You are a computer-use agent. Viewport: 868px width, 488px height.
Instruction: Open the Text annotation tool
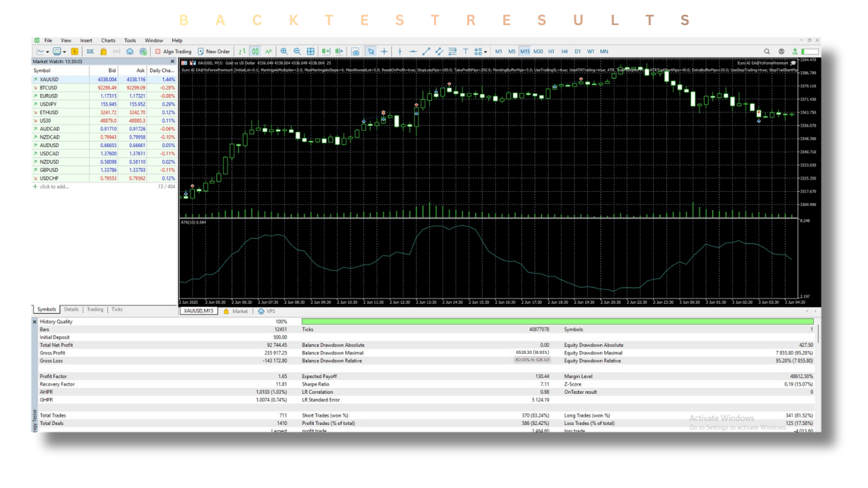tap(465, 51)
